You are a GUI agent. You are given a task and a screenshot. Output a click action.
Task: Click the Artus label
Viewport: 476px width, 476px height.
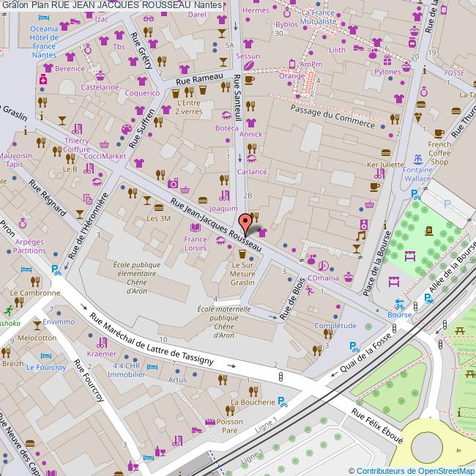(x=177, y=380)
